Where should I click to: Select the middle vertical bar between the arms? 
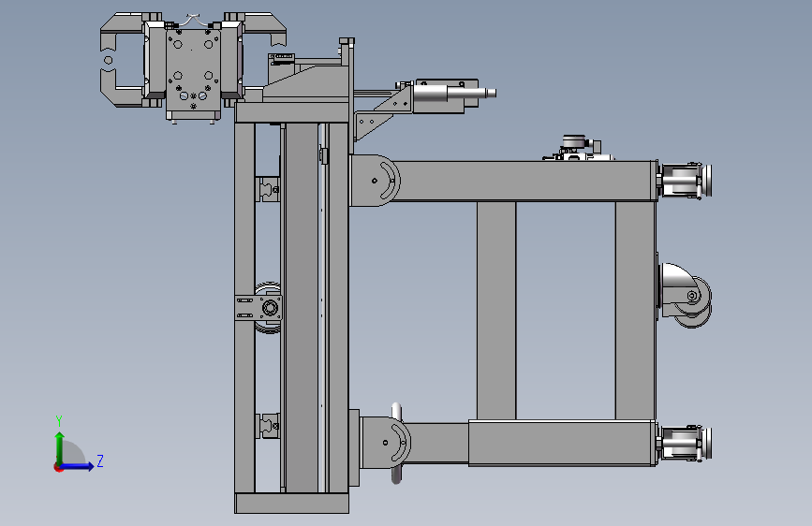(x=496, y=311)
